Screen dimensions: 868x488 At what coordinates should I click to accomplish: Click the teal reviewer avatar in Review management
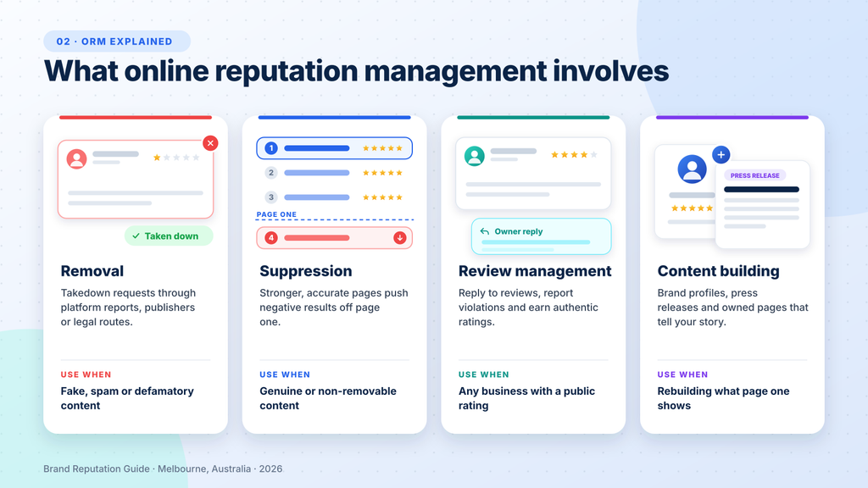(475, 156)
